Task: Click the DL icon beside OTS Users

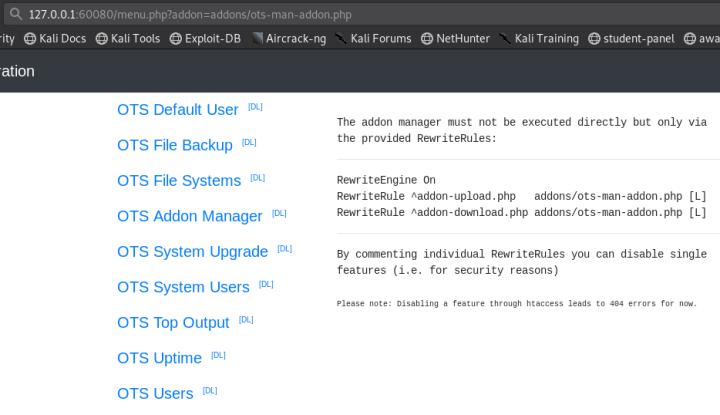Action: 210,391
